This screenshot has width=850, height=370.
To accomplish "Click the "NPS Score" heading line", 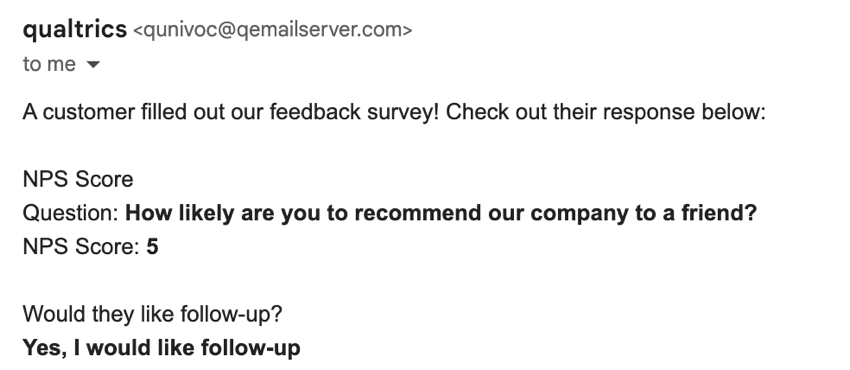I will pos(78,179).
